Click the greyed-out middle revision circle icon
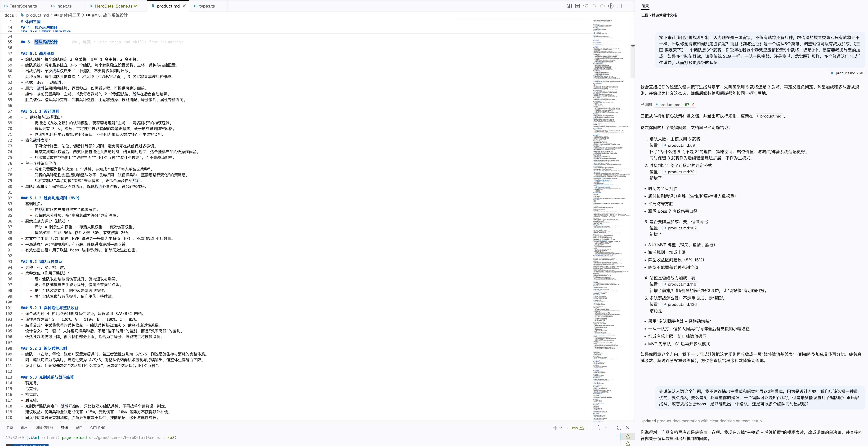This screenshot has height=446, width=868. pyautogui.click(x=594, y=6)
